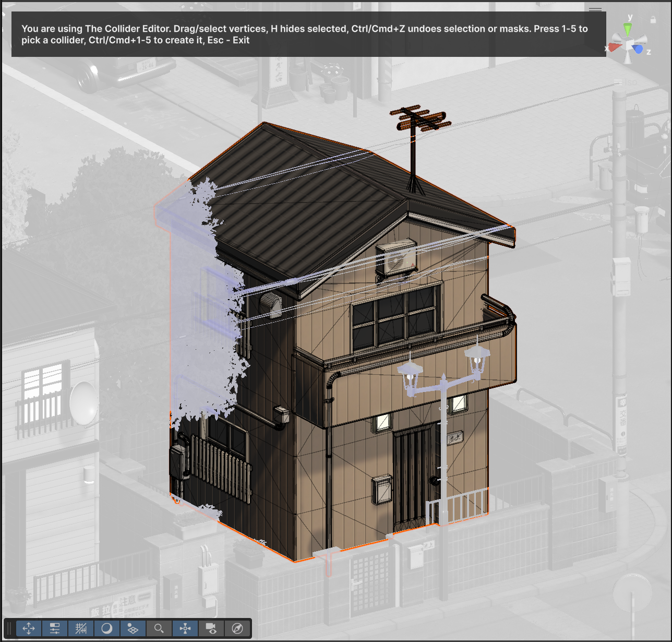Screen dimensions: 672x642
Task: Click the green Y axis cone on gizmo
Action: (628, 29)
